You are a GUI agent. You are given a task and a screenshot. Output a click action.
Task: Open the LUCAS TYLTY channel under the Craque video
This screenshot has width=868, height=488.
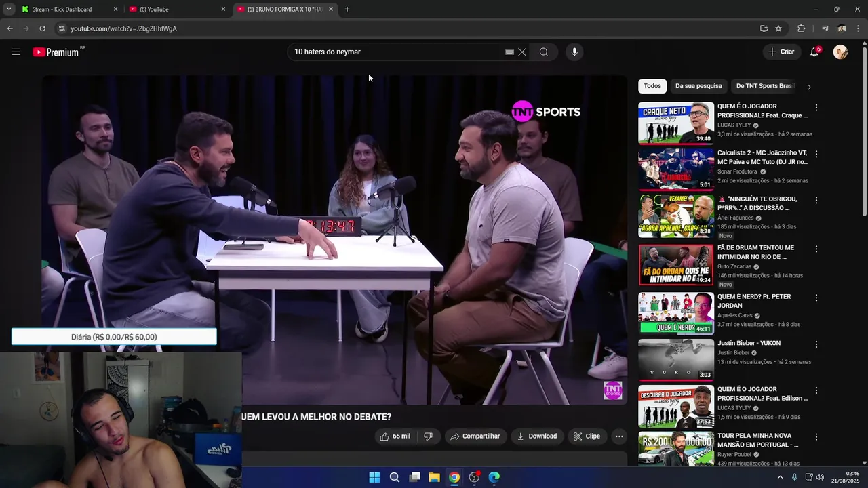(734, 125)
